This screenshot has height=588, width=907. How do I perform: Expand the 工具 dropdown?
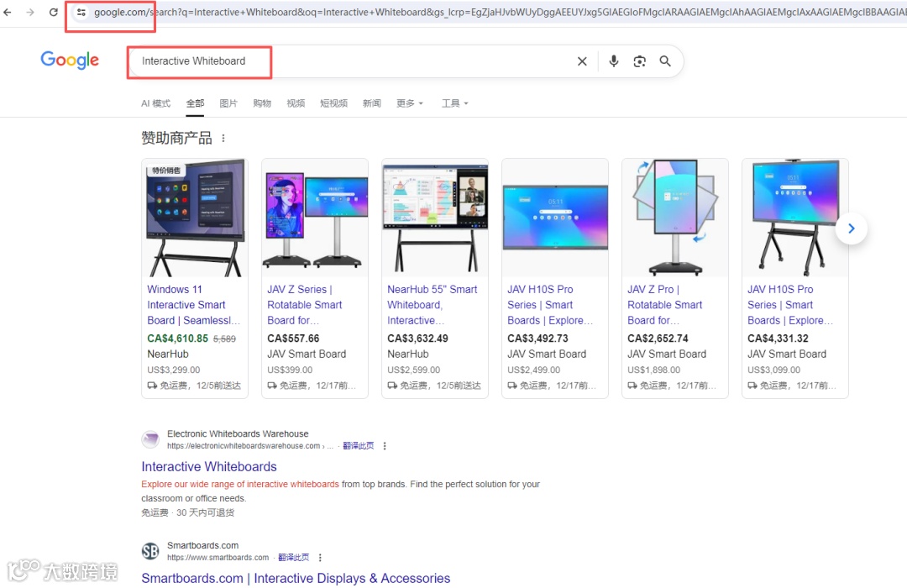coord(454,103)
